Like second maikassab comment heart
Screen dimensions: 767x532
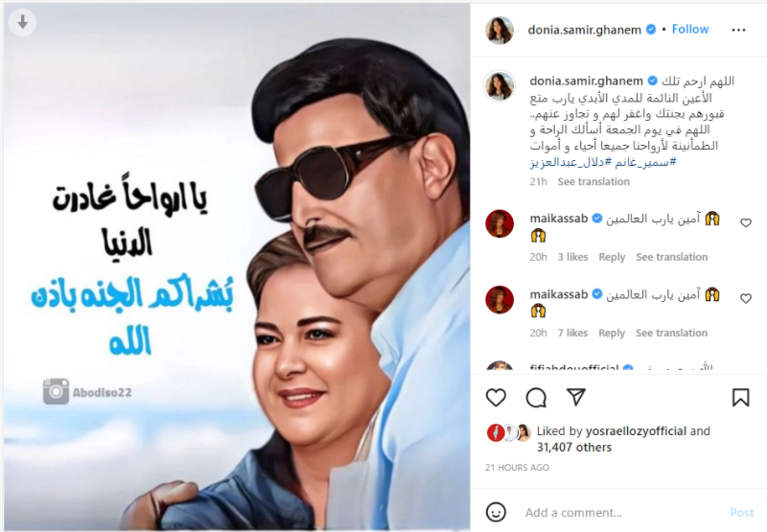[746, 298]
